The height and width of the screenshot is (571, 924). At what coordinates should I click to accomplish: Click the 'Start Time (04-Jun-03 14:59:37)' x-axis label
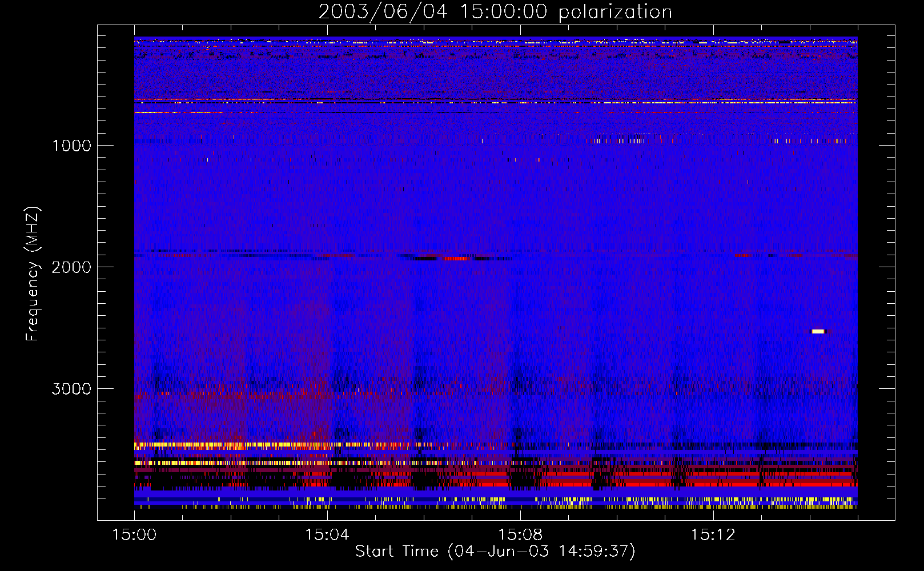coord(495,551)
